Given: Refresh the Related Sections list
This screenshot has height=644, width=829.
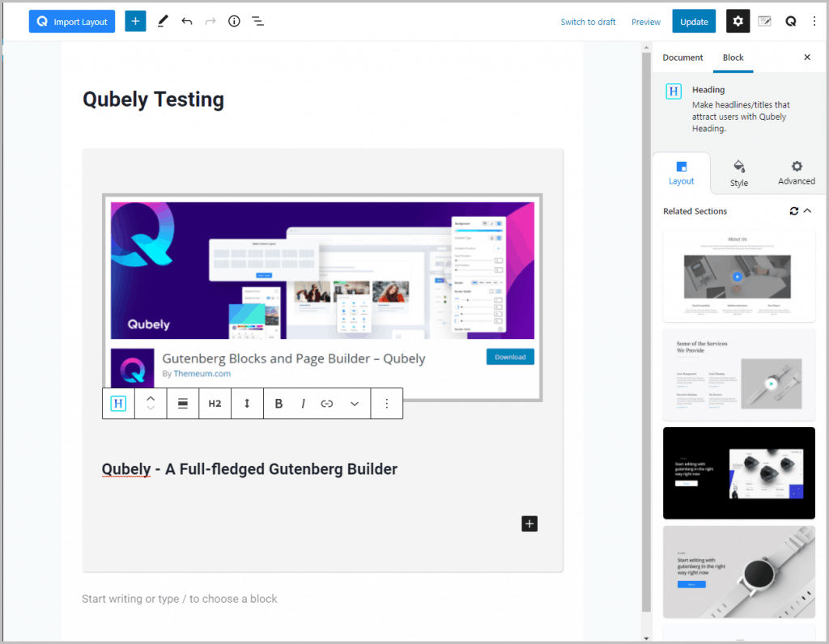Looking at the screenshot, I should [x=793, y=211].
